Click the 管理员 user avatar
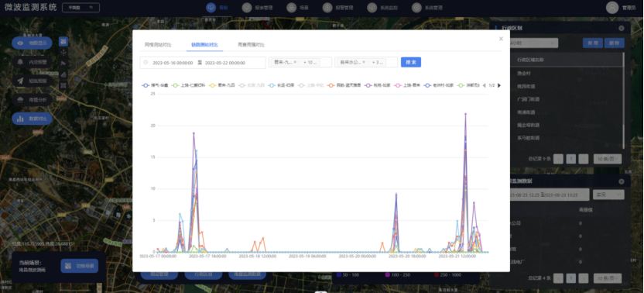644x293 pixels. [x=612, y=8]
